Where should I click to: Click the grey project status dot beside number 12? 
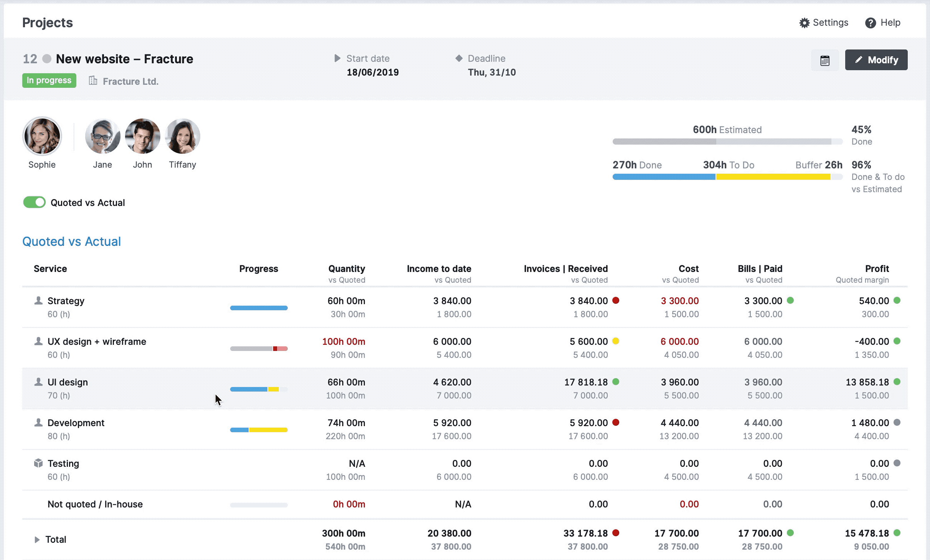[x=47, y=59]
